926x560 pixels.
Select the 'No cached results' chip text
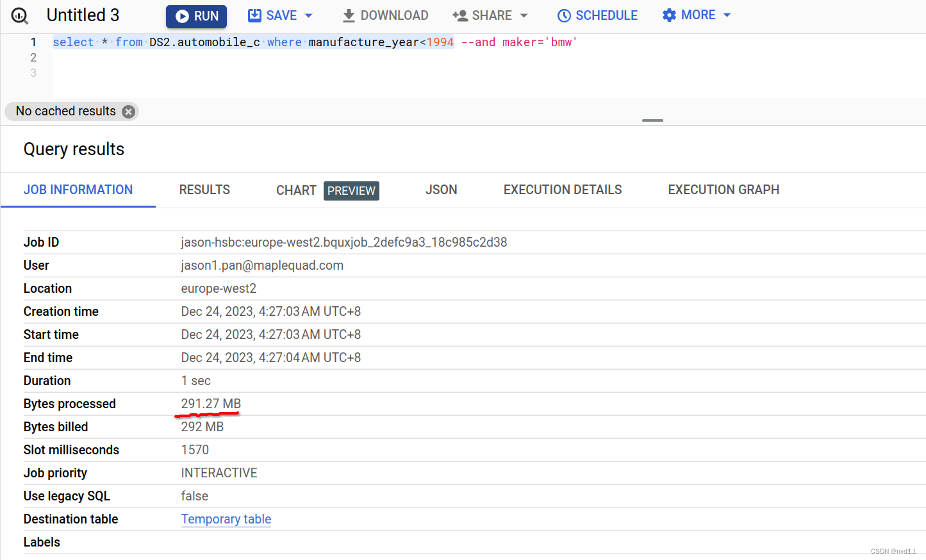tap(66, 111)
